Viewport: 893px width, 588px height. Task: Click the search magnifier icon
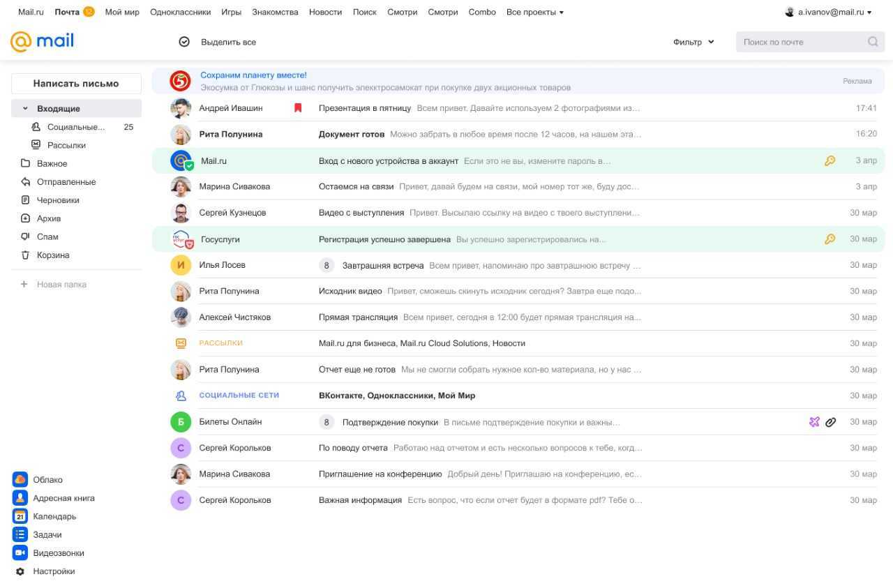873,42
